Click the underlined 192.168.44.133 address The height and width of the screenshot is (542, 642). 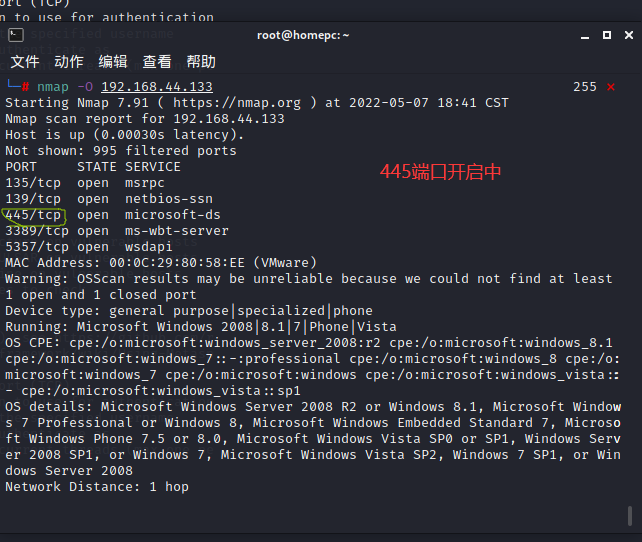pos(157,87)
